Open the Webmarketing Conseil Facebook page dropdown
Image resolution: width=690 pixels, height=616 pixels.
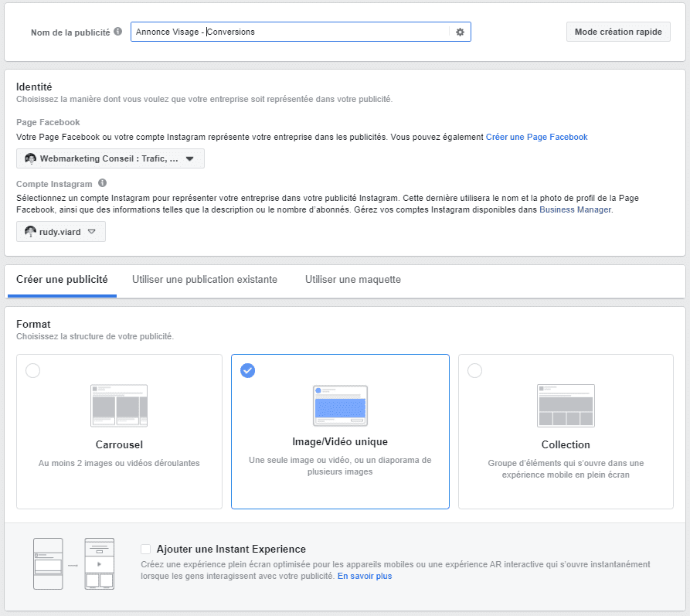110,159
